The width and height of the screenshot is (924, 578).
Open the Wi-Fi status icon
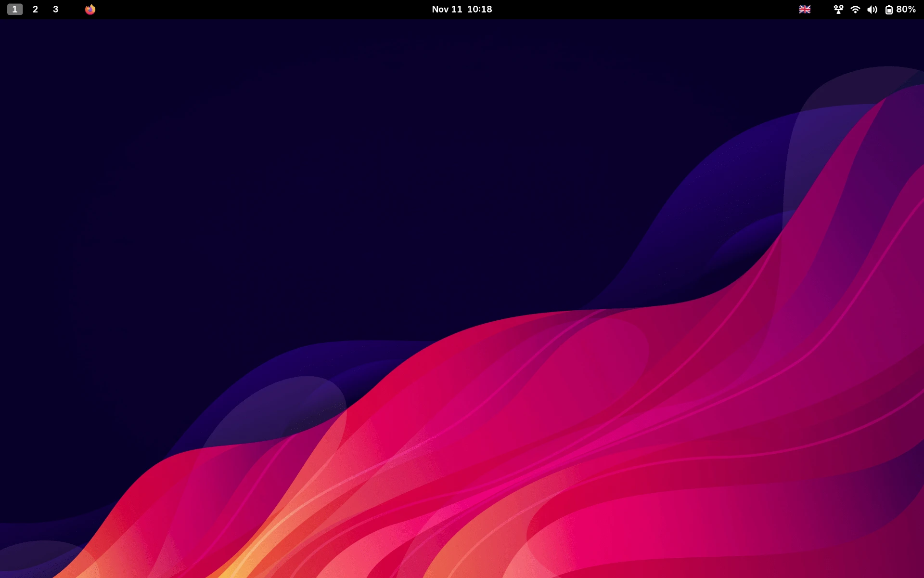855,9
